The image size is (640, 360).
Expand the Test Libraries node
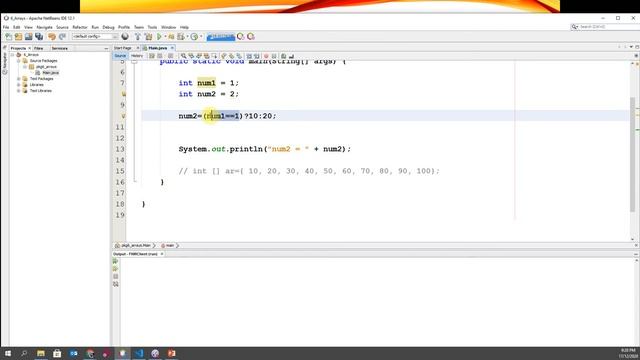pos(19,91)
